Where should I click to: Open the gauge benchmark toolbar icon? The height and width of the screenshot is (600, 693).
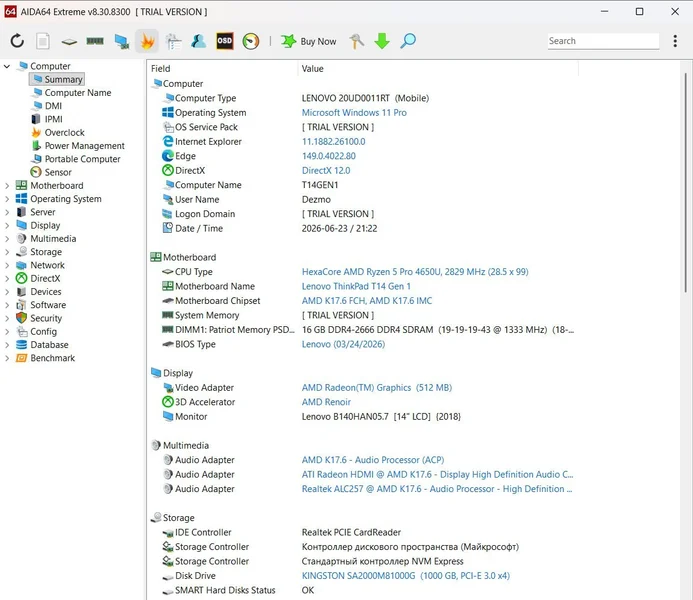point(251,41)
